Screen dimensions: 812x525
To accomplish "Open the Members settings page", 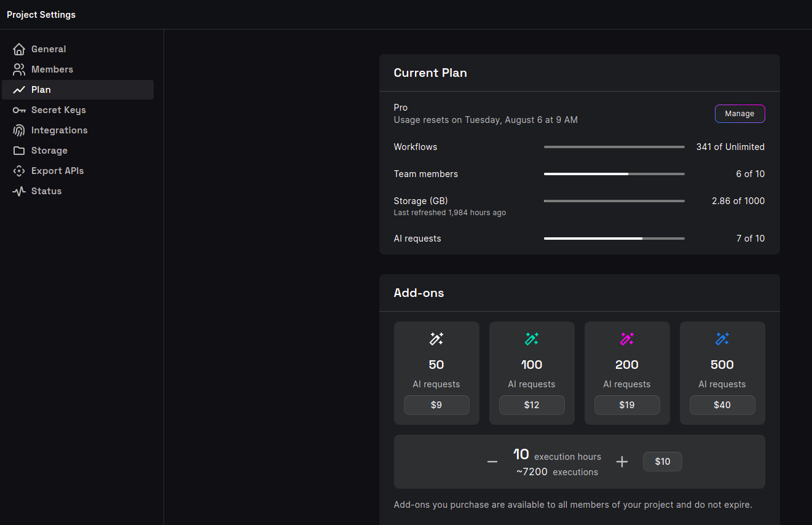I will coord(78,69).
